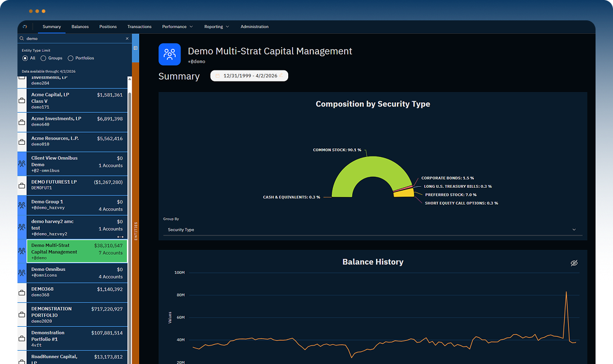Open the Administration tab

point(254,27)
